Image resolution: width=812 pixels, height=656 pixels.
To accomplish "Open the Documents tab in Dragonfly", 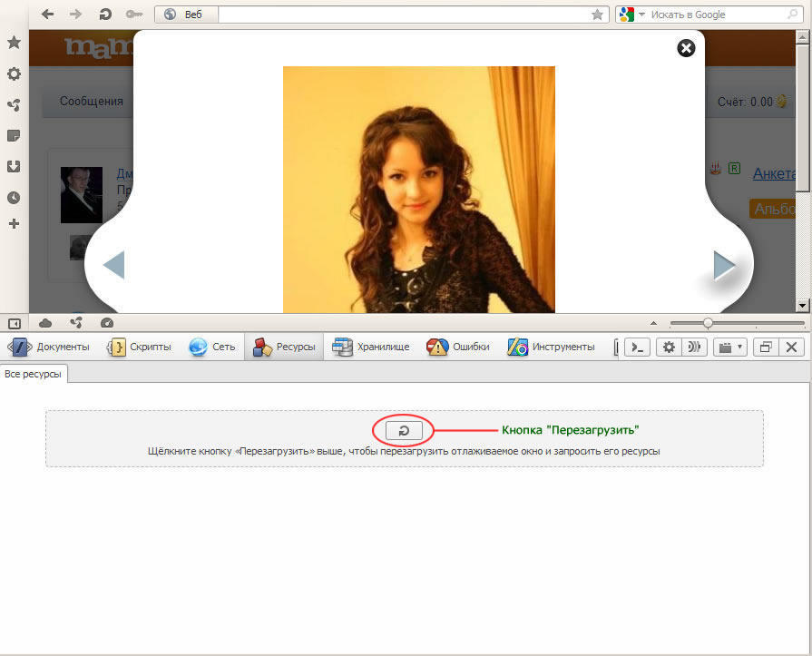I will (x=51, y=347).
